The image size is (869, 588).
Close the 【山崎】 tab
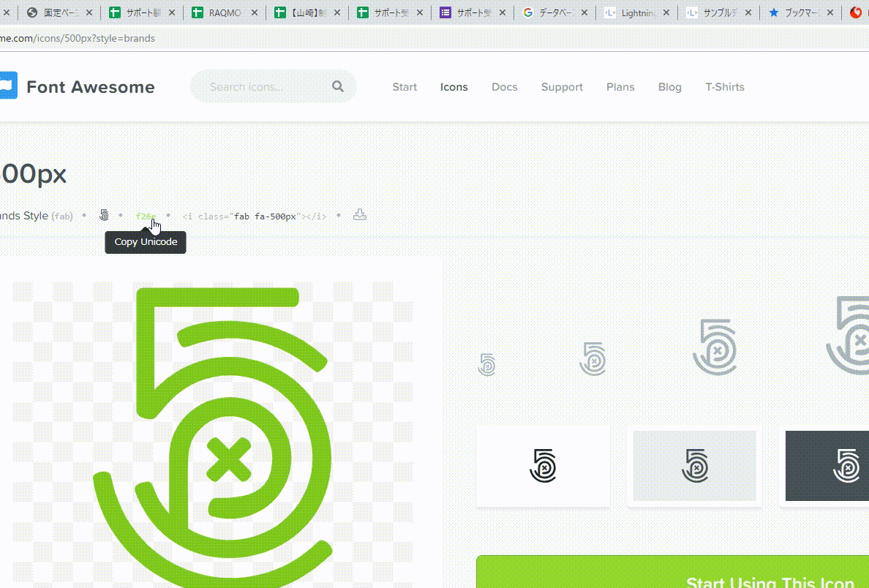pos(337,12)
